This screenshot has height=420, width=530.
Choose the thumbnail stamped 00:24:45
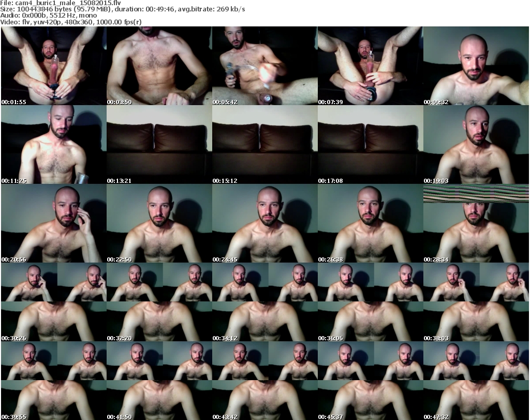[x=264, y=223]
